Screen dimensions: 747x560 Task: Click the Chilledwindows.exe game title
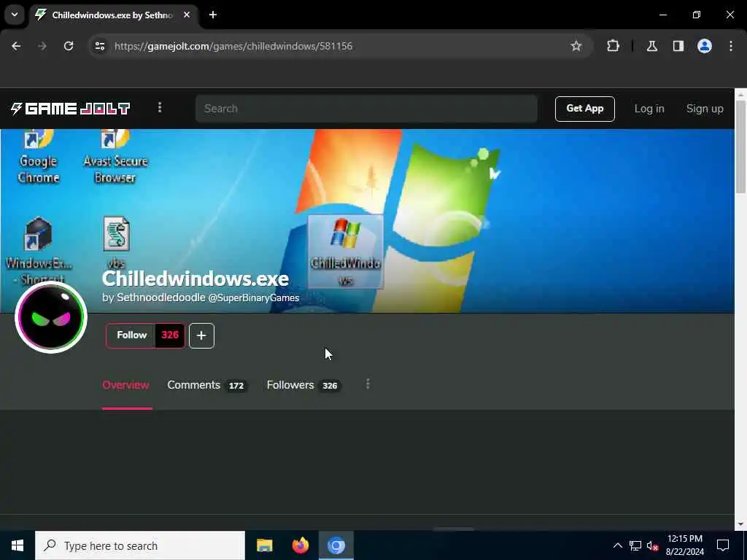[x=196, y=279]
